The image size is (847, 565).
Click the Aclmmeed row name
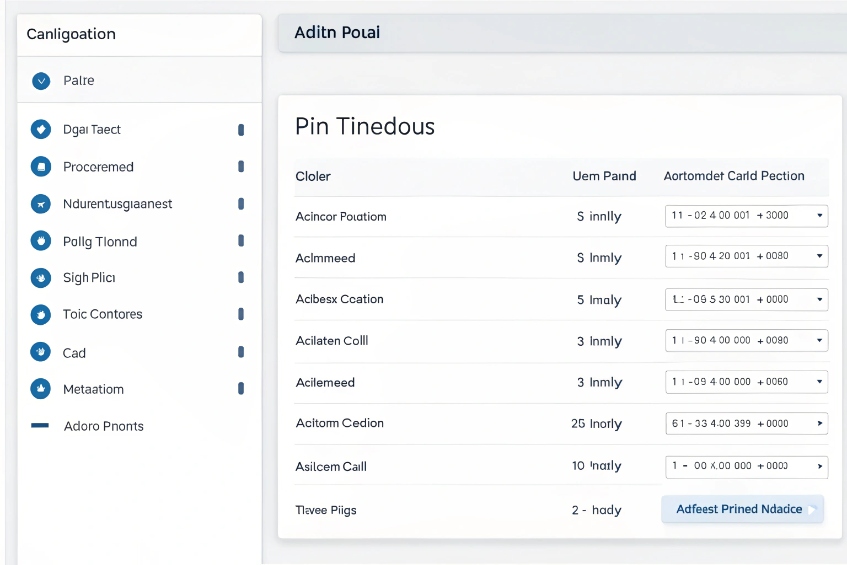[325, 258]
